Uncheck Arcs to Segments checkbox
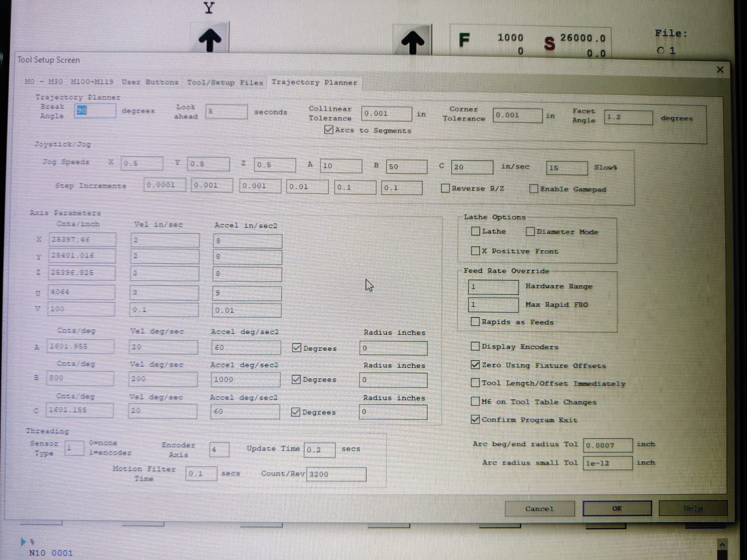Image resolution: width=747 pixels, height=560 pixels. click(329, 130)
